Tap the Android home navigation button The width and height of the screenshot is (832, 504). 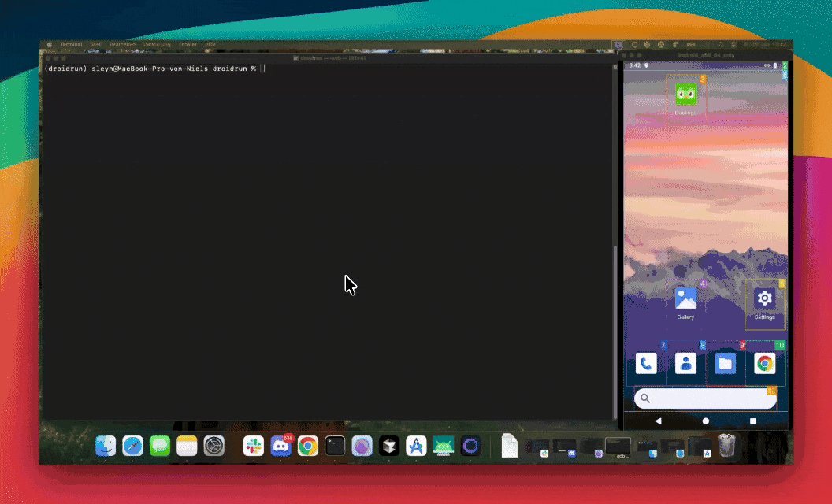[705, 421]
